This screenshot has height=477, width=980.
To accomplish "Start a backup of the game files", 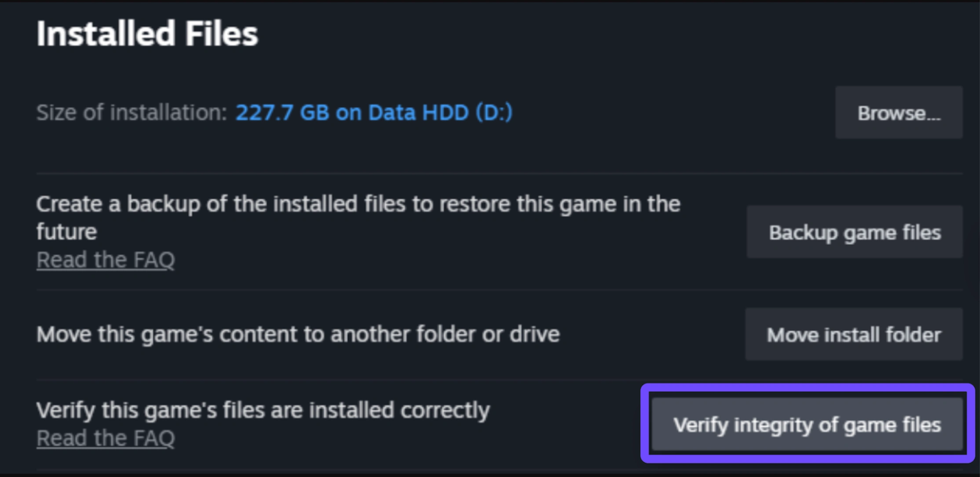I will 854,232.
